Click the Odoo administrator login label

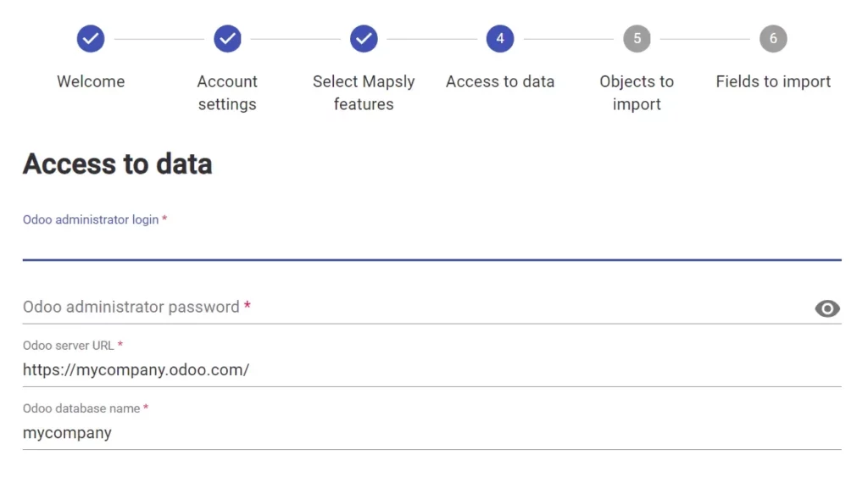[x=91, y=219]
